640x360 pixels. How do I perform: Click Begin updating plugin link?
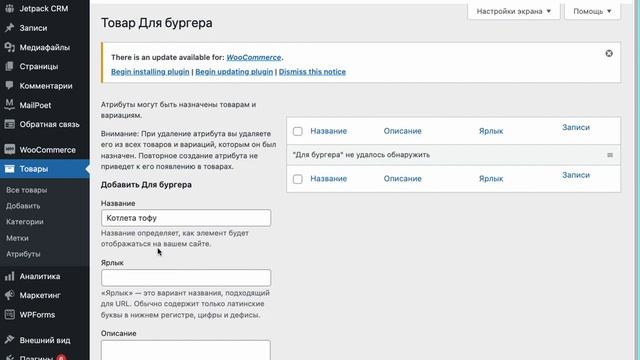234,71
